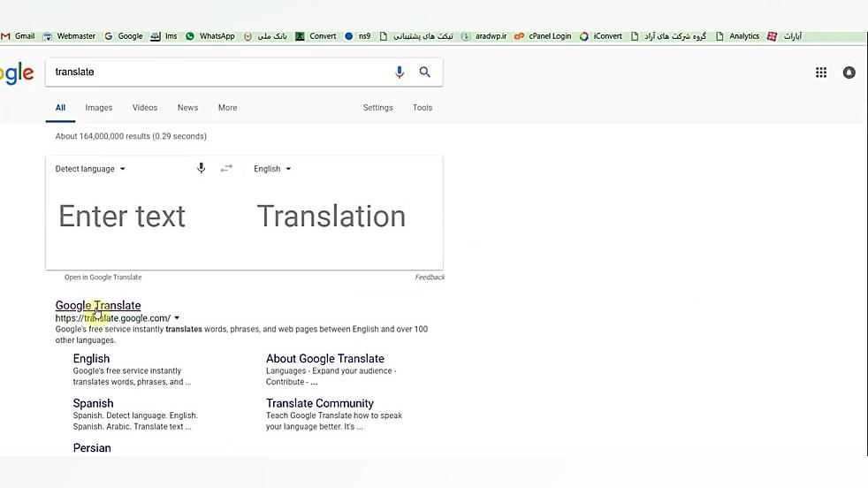Open the About Google Translate sitelink
Screen dimensions: 868x488
coord(325,358)
